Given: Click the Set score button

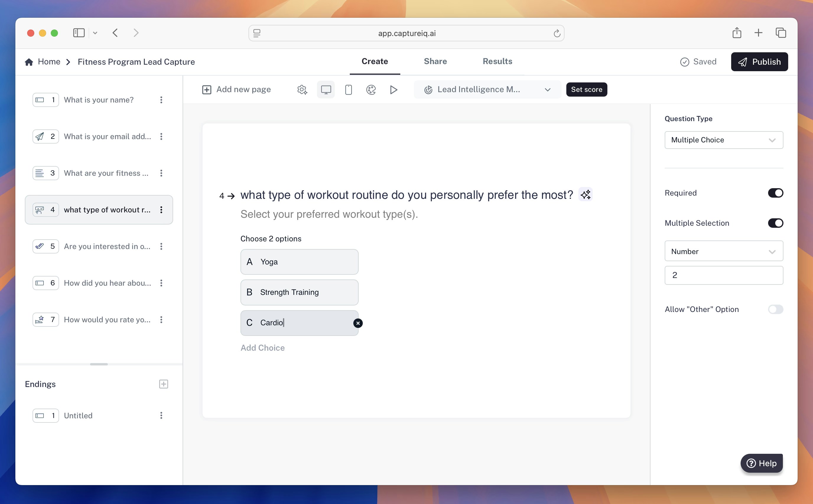Looking at the screenshot, I should [x=586, y=90].
